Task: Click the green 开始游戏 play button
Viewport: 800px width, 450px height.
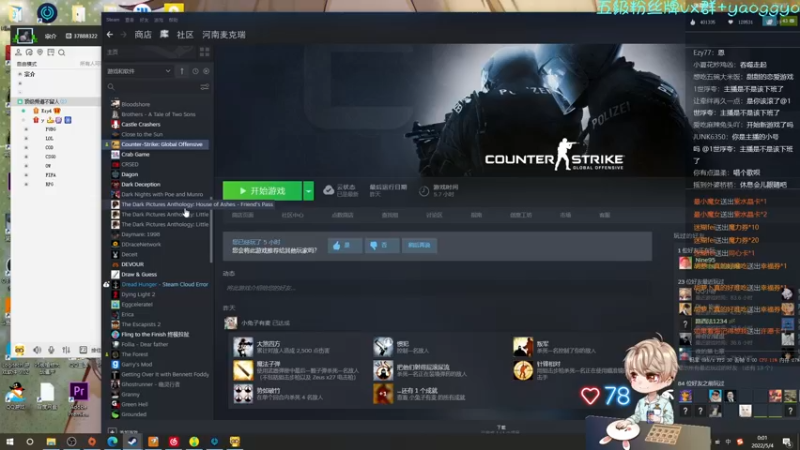Action: (262, 191)
